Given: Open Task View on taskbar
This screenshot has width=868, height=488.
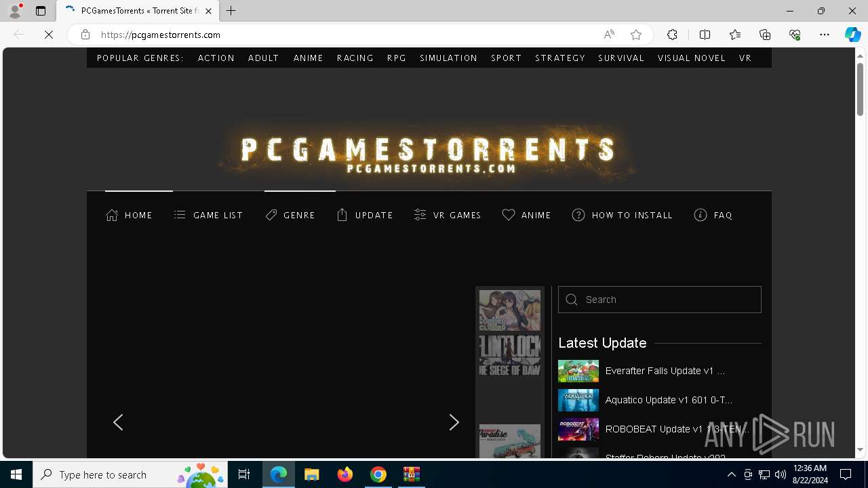Looking at the screenshot, I should click(245, 474).
